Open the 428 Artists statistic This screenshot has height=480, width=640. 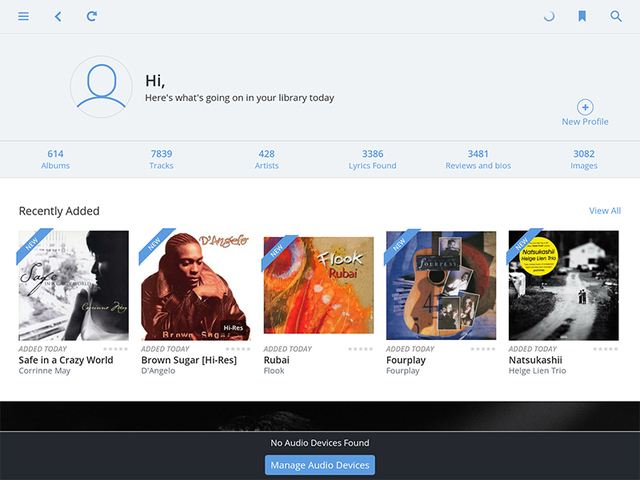click(x=267, y=160)
